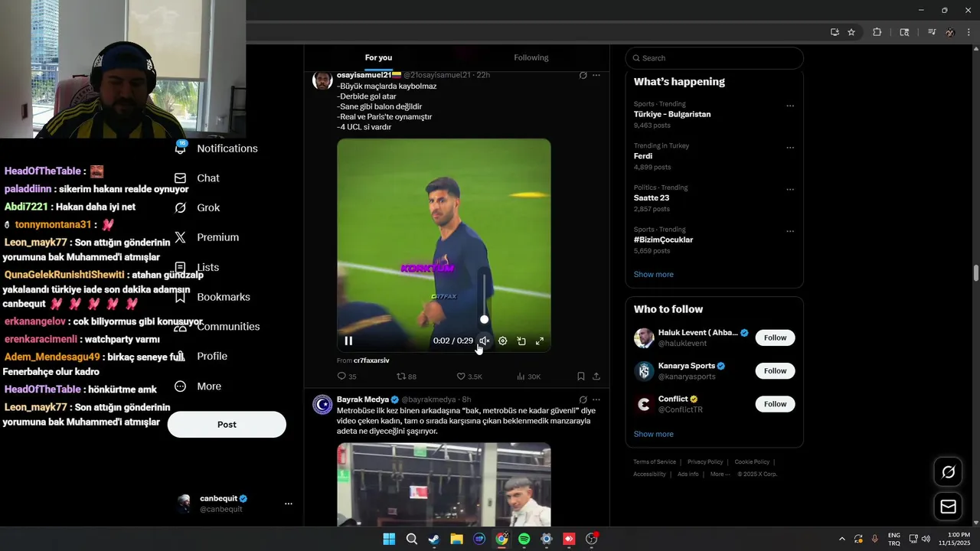The image size is (980, 551).
Task: Open Premium in sidebar
Action: pyautogui.click(x=207, y=237)
